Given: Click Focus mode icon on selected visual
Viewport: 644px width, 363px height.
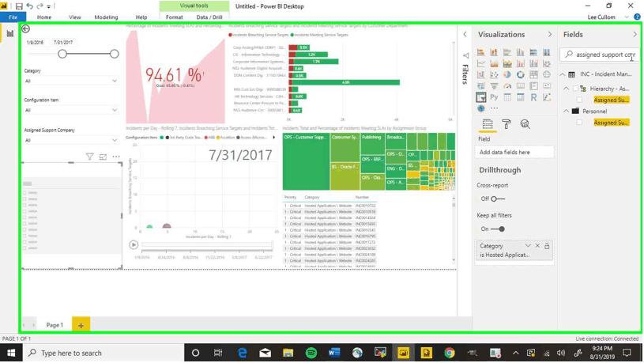Looking at the screenshot, I should point(103,157).
